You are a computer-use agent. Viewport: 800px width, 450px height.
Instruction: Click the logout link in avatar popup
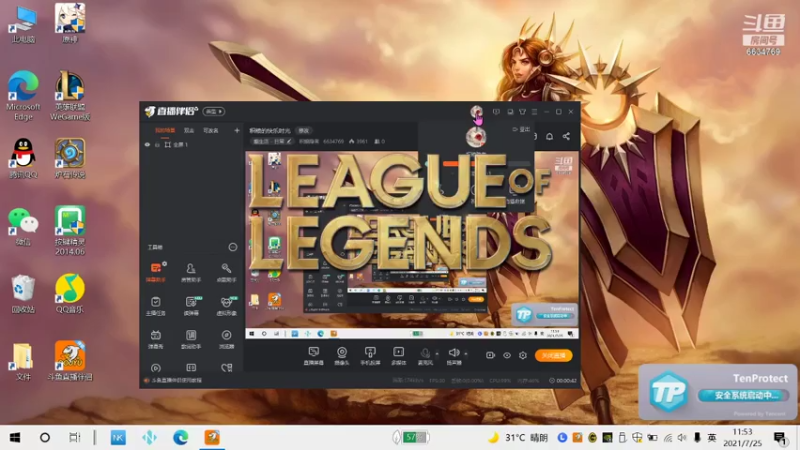[x=521, y=130]
